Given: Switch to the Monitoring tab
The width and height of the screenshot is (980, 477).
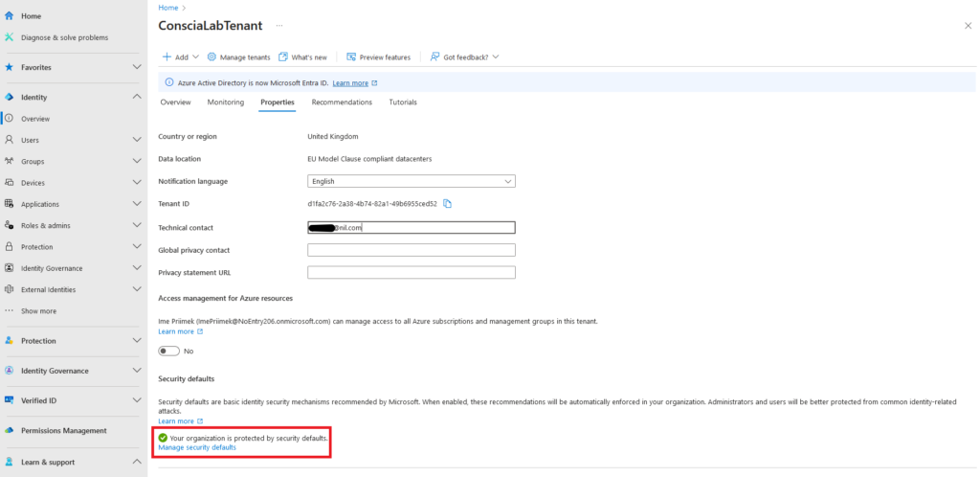Looking at the screenshot, I should 226,102.
